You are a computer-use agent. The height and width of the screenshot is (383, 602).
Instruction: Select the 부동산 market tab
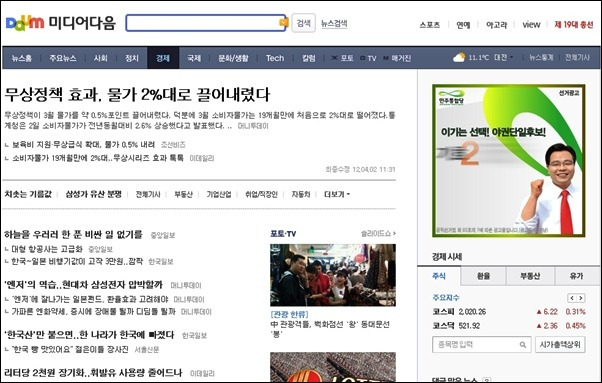530,276
